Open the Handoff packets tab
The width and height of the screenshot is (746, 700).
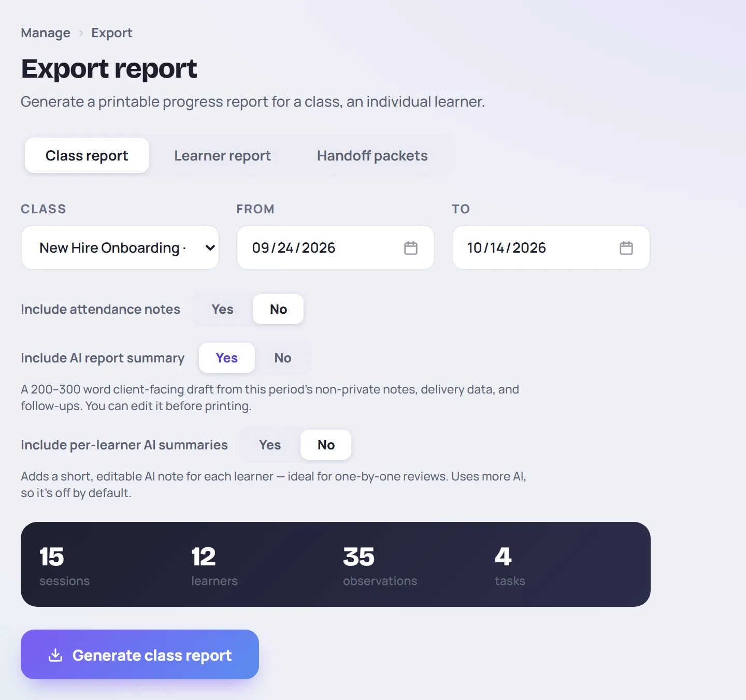[372, 155]
